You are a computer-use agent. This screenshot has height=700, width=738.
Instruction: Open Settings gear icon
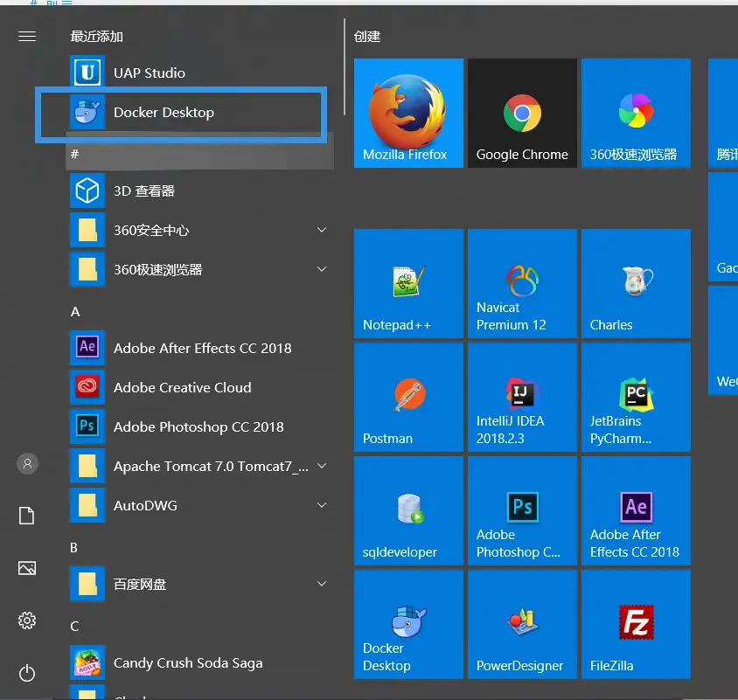(27, 620)
